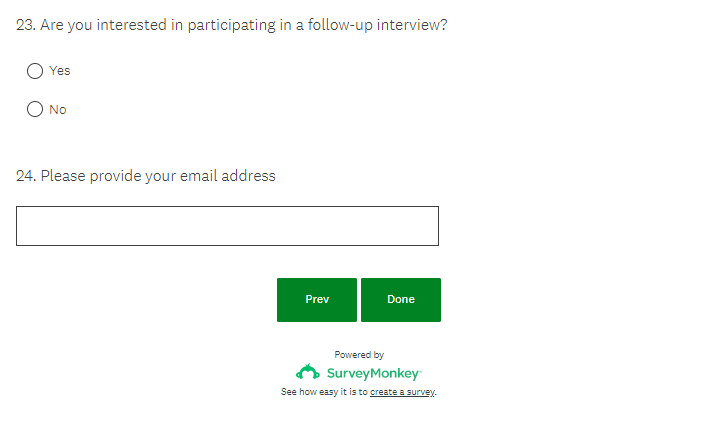Click question 23 follow-up interview heading
Viewport: 727px width, 430px height.
point(231,25)
